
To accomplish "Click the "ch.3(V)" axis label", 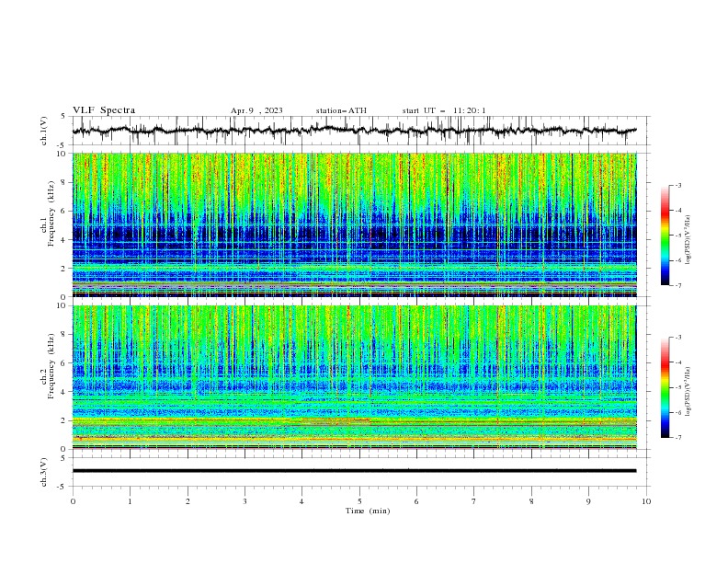I will click(44, 472).
